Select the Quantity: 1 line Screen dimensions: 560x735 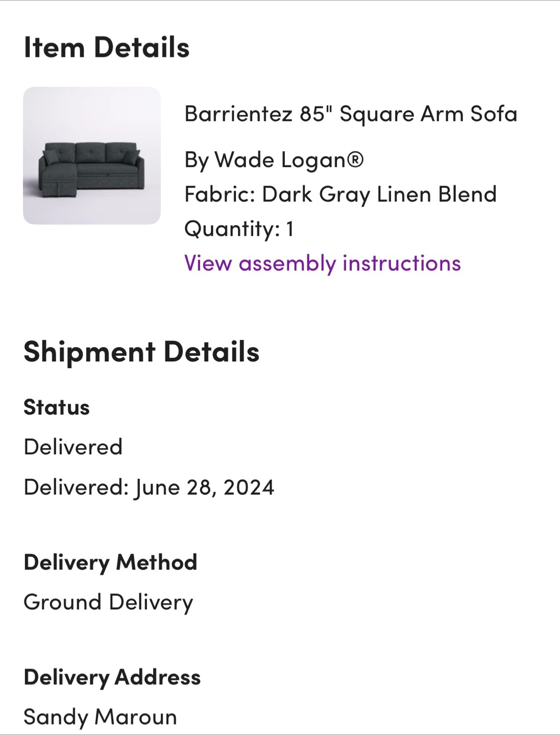(x=239, y=229)
